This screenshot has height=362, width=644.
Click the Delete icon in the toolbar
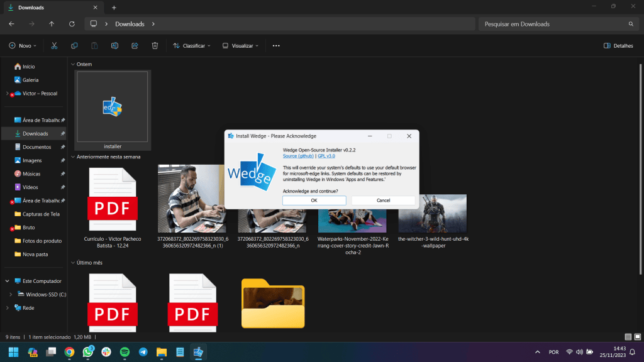(x=155, y=45)
